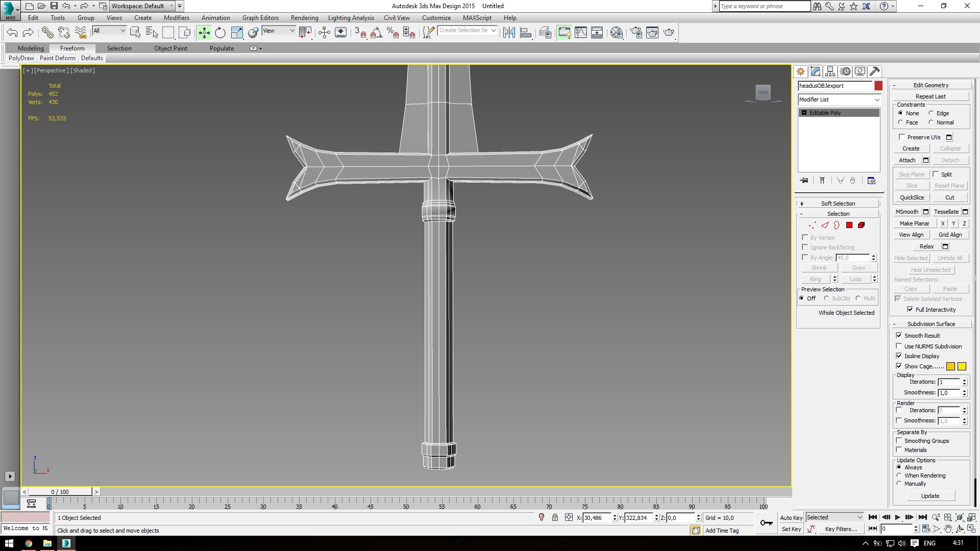Select Vertex sub-object level icon

pos(813,225)
